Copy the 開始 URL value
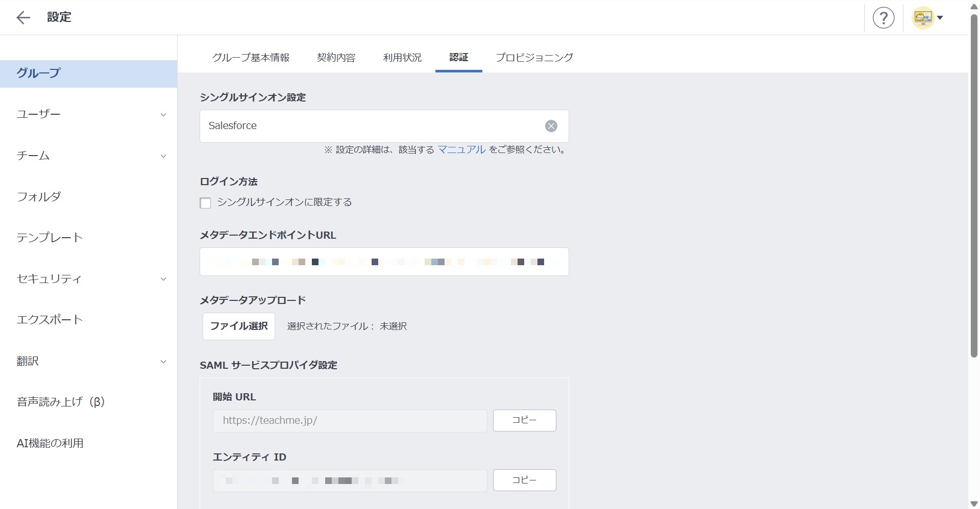 [x=524, y=420]
